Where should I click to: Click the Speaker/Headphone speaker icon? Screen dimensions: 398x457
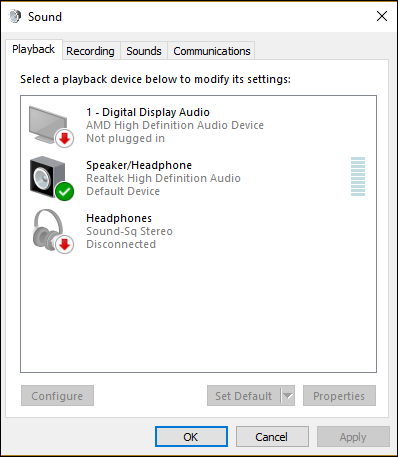tap(52, 178)
